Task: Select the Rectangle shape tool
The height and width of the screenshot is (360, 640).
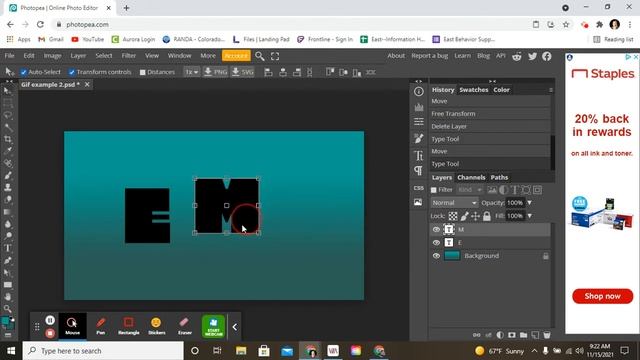Action: pos(8,285)
